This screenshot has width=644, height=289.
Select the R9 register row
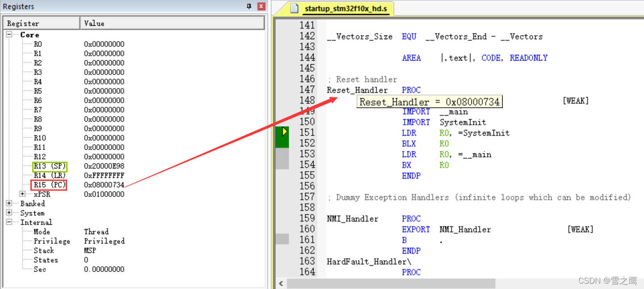pos(134,128)
